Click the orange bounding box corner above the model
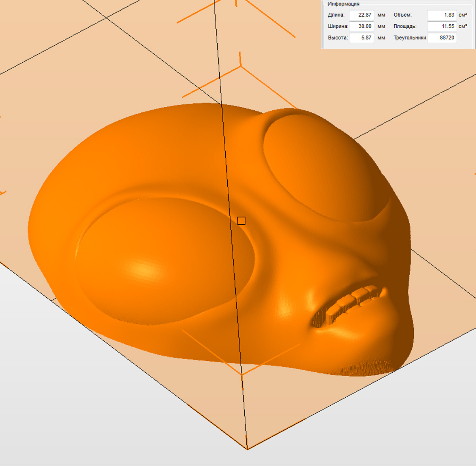Viewport: 476px width, 466px height. click(x=241, y=66)
